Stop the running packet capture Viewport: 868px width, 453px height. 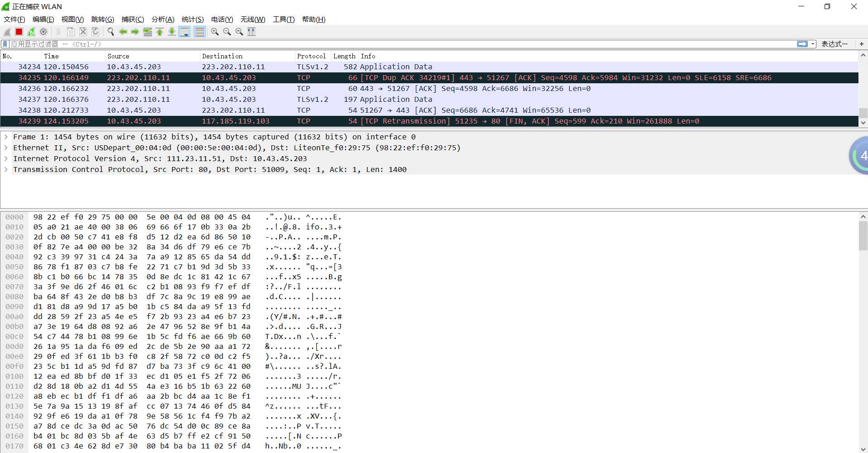click(x=19, y=32)
